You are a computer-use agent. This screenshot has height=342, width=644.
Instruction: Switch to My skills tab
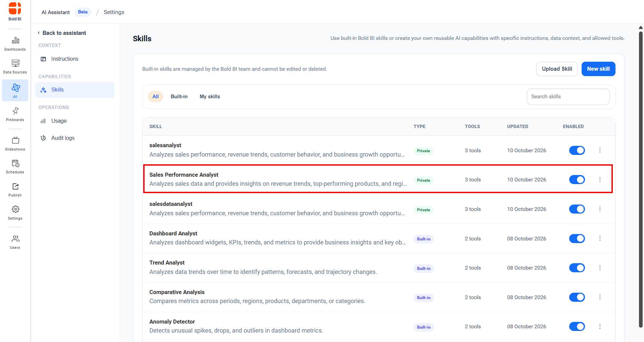pos(210,97)
